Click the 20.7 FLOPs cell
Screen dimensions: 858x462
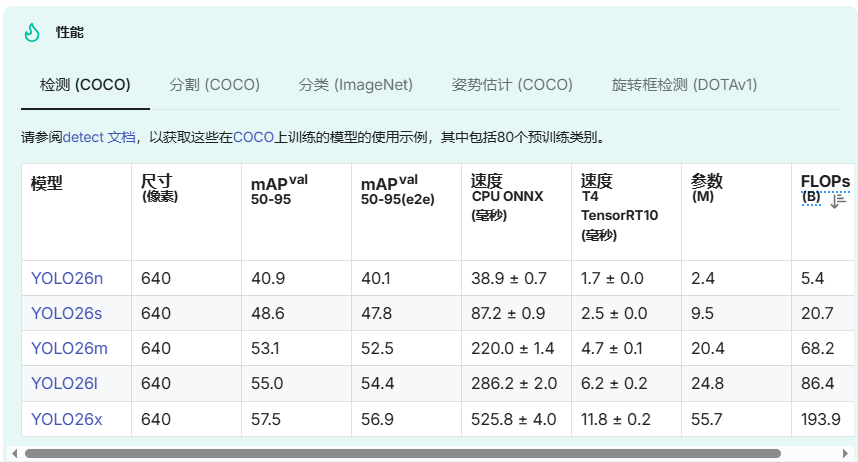point(824,313)
